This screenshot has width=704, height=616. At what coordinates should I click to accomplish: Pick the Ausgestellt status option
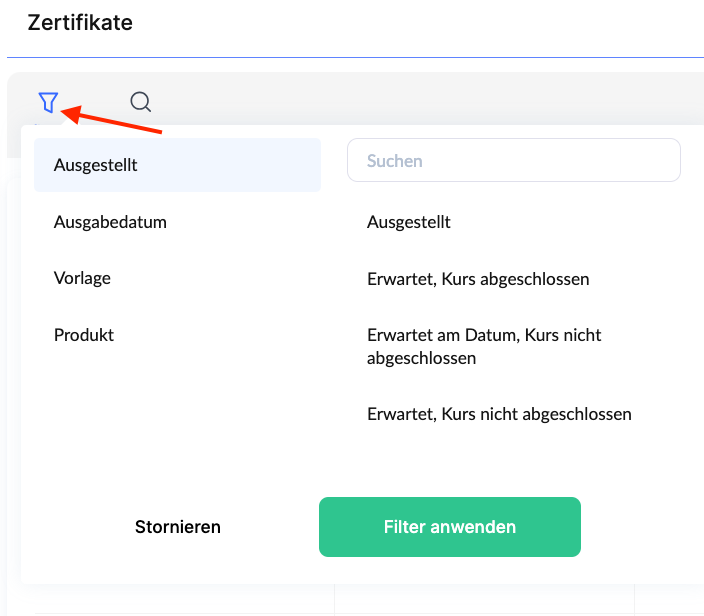pyautogui.click(x=409, y=222)
